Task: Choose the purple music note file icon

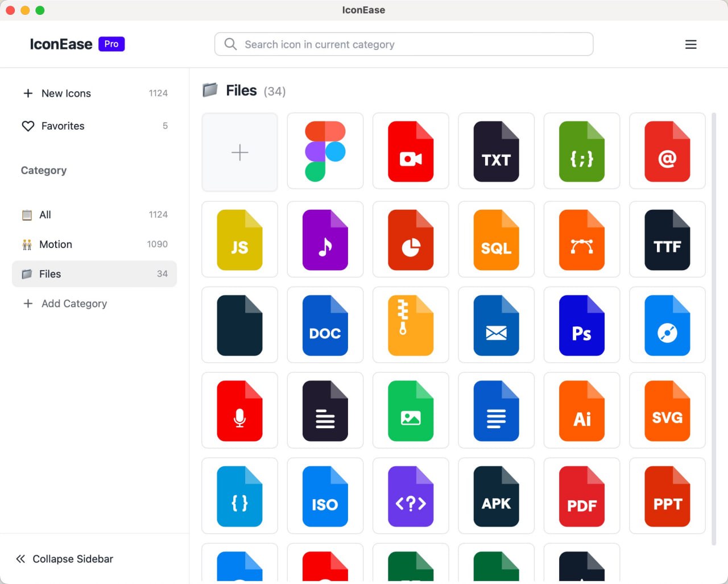Action: click(x=325, y=239)
